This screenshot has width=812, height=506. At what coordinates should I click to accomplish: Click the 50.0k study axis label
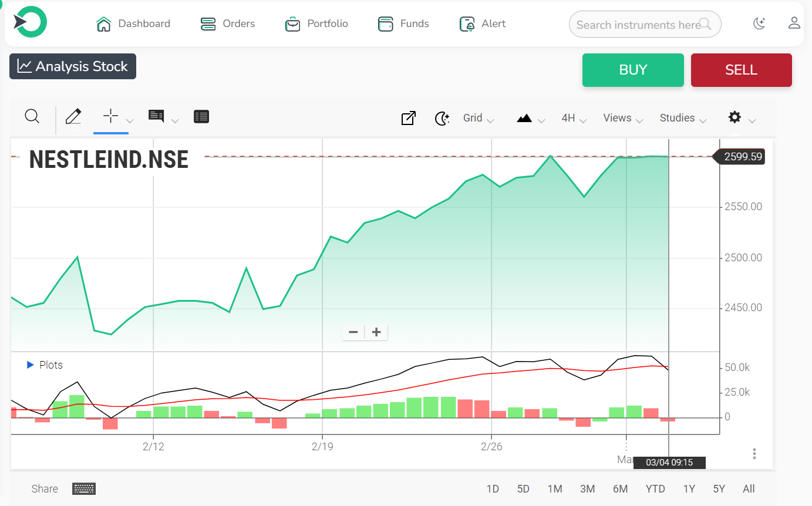737,367
